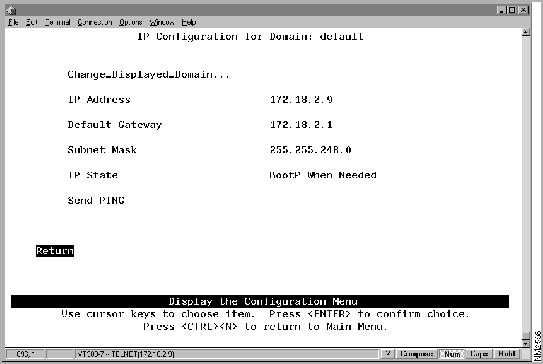Click the BootP When Needed value
The height and width of the screenshot is (364, 543).
click(x=323, y=175)
